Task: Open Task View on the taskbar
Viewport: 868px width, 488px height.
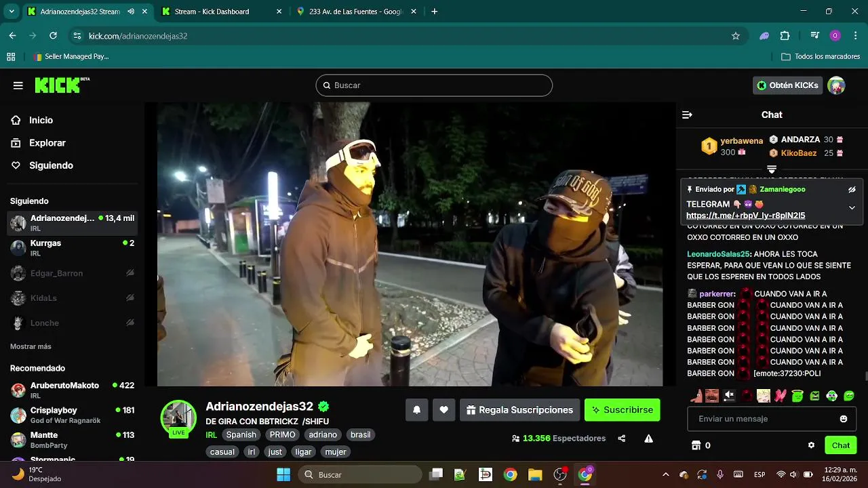Action: pos(437,474)
